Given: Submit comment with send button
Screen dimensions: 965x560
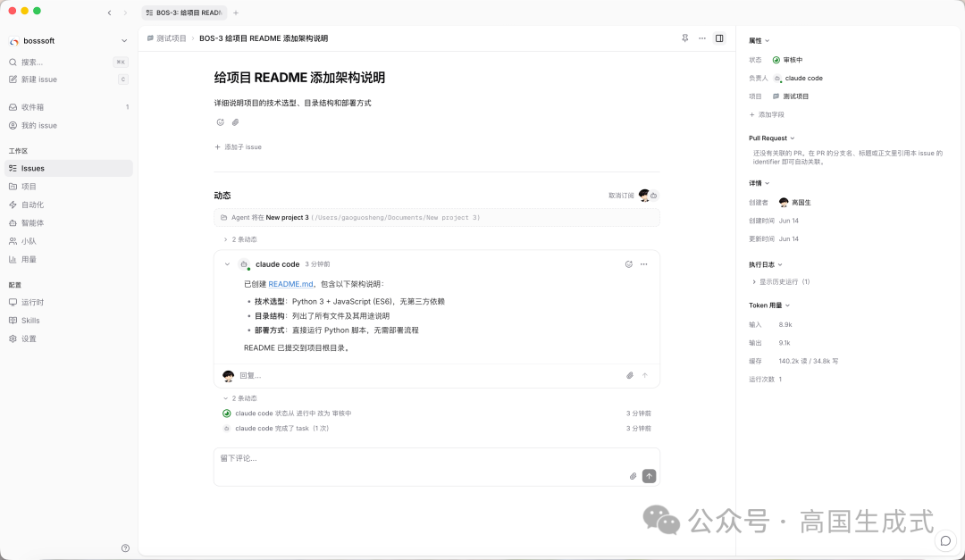Looking at the screenshot, I should pyautogui.click(x=650, y=476).
